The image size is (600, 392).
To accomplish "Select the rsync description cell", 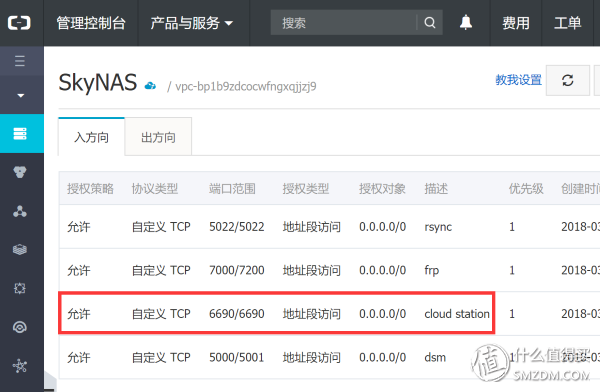I will tap(438, 227).
